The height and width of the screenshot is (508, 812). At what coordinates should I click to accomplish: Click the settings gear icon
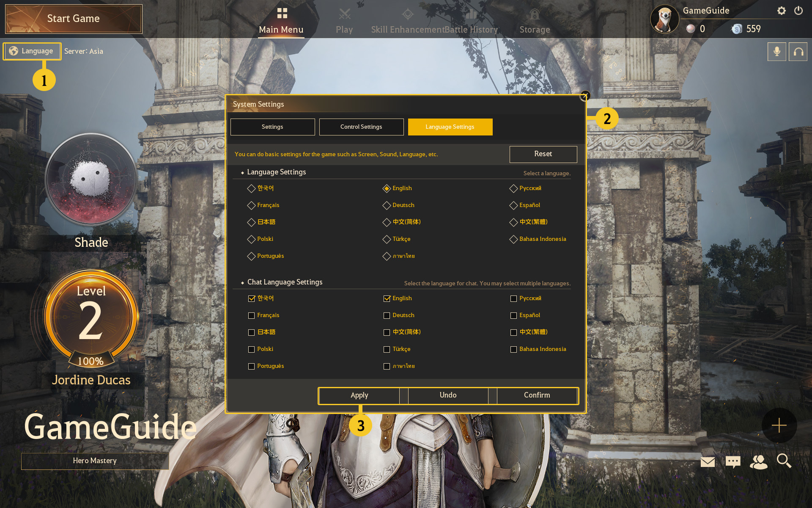tap(781, 11)
